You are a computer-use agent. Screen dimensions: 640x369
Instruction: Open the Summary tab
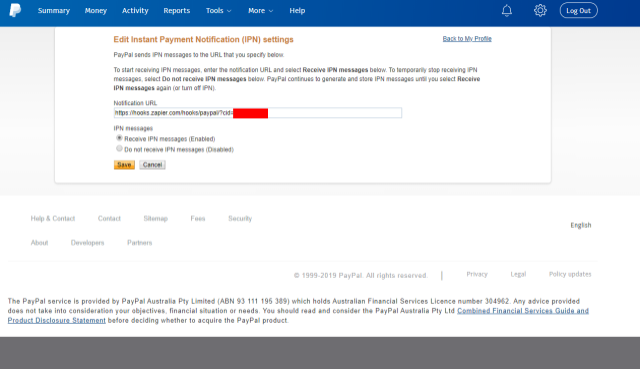coord(54,11)
